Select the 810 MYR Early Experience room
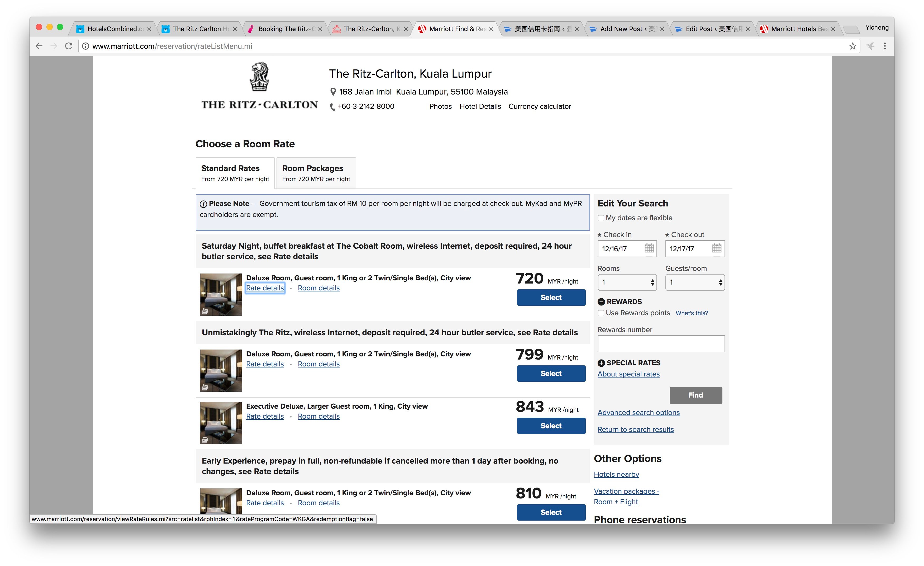 [x=551, y=512]
